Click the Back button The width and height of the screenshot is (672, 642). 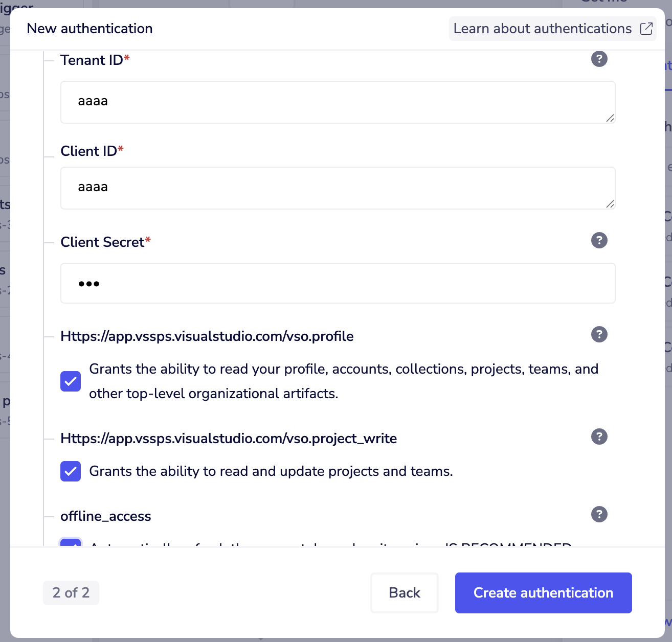pos(404,593)
